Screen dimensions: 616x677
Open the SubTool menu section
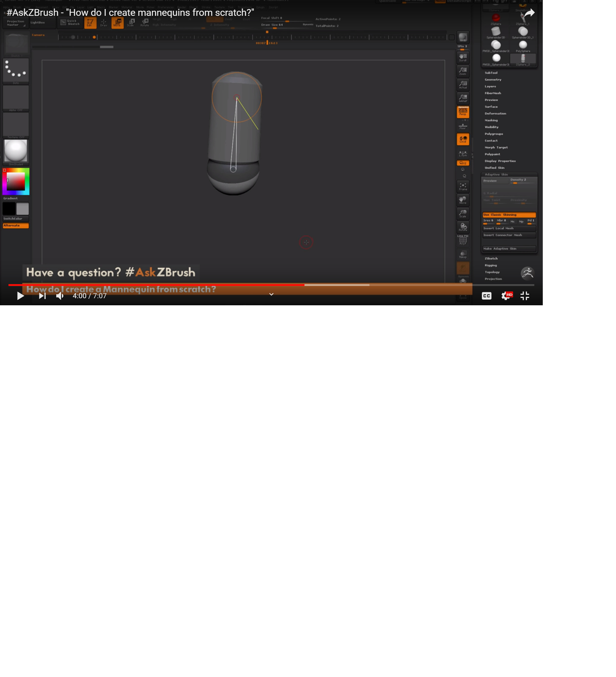tap(491, 73)
